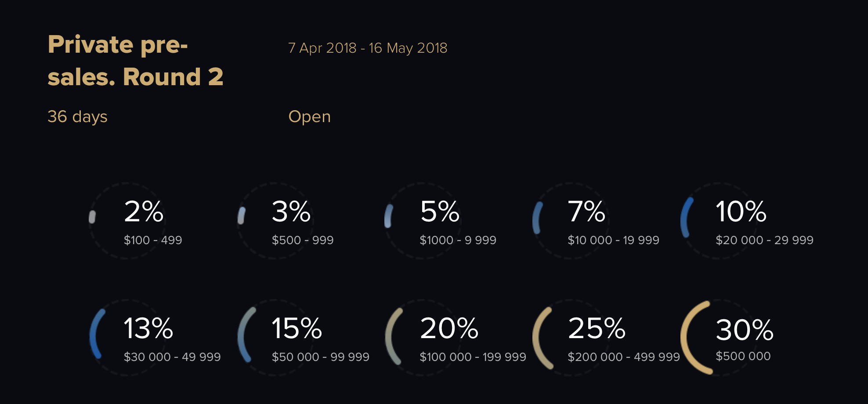Click the 36 days duration text
Viewport: 868px width, 404px height.
click(77, 117)
